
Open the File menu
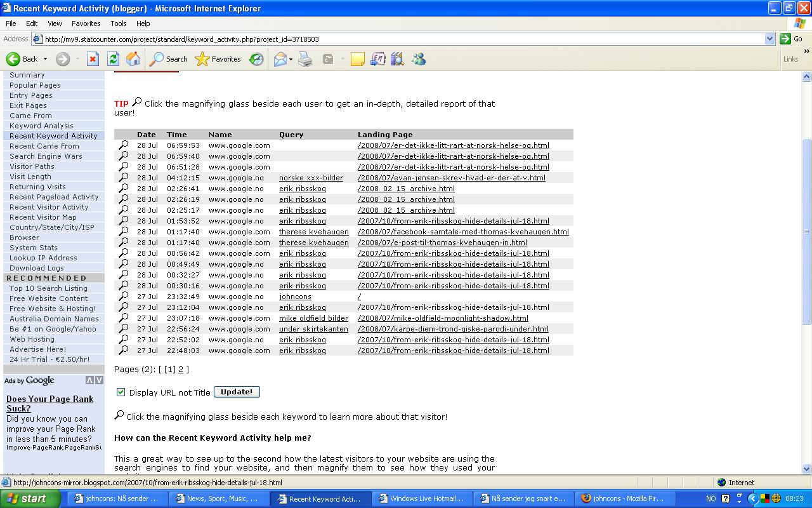[11, 23]
